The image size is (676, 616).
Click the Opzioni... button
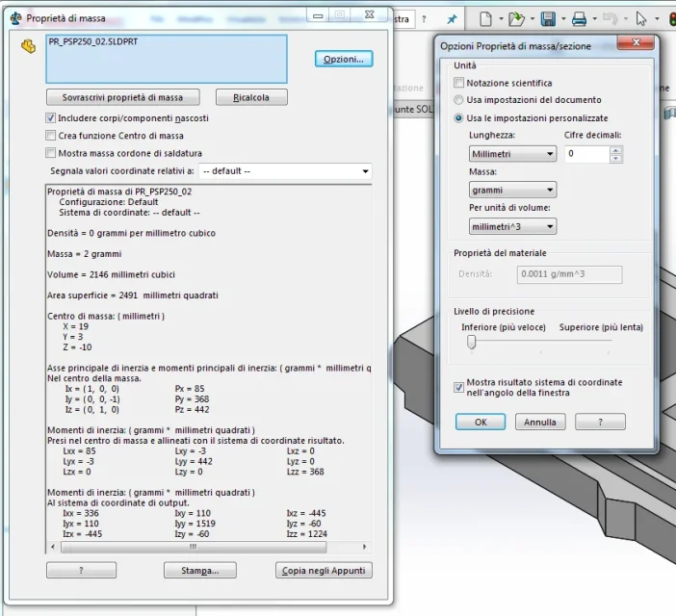(x=344, y=59)
